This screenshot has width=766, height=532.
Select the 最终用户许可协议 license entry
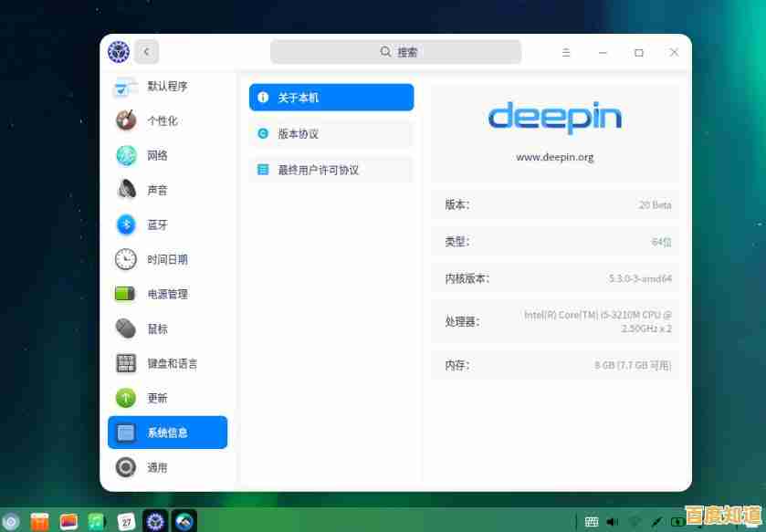point(331,170)
